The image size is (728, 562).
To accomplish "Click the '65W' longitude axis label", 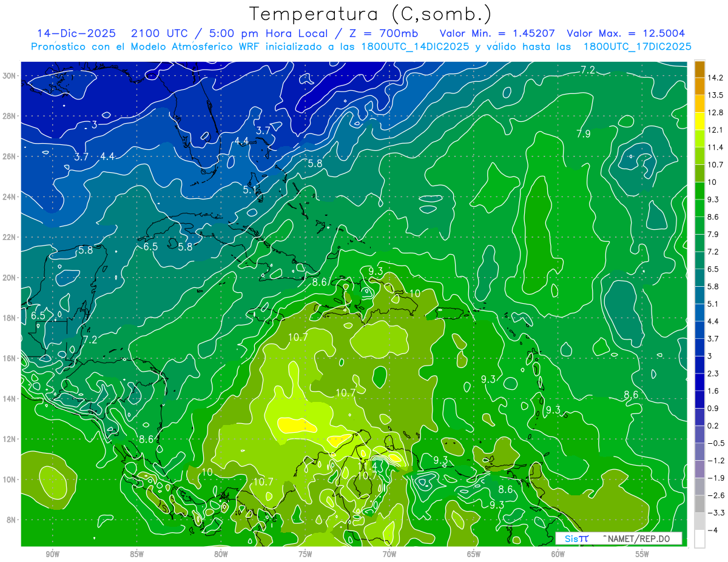I will (x=474, y=554).
